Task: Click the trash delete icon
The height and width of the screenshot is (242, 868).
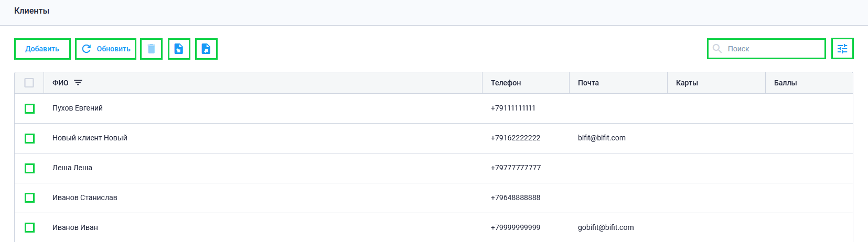Action: click(152, 49)
